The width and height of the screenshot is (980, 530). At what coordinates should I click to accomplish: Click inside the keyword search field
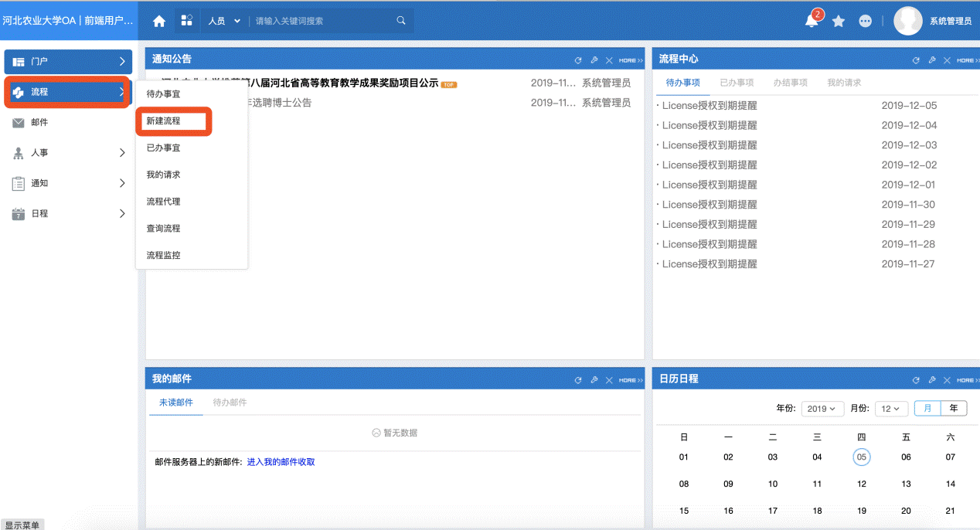[325, 21]
